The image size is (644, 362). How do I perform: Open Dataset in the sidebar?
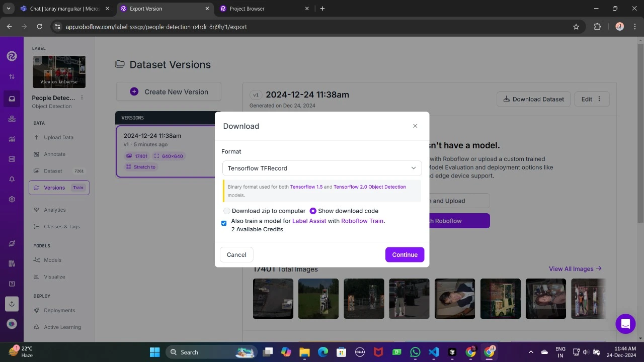[x=53, y=171]
